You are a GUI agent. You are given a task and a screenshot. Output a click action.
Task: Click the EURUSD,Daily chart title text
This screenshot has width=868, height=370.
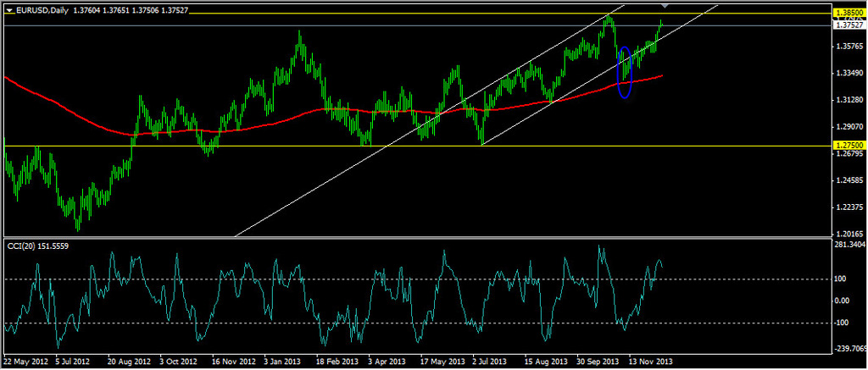click(x=42, y=8)
